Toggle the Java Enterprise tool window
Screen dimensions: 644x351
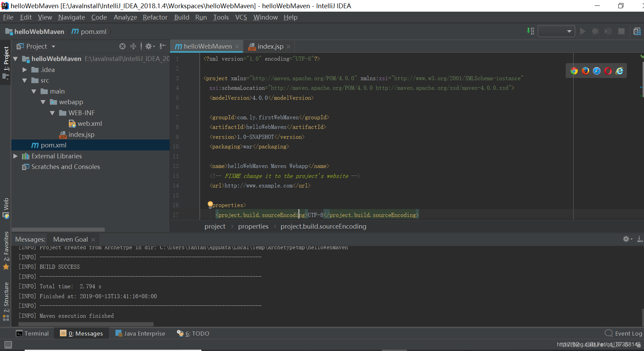140,334
